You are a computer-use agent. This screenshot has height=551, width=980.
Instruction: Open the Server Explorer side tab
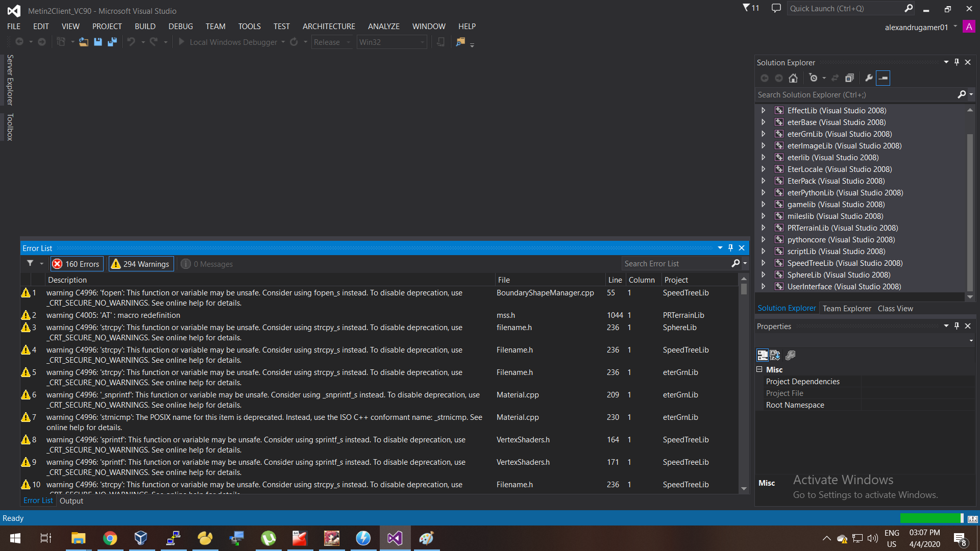pos(10,80)
